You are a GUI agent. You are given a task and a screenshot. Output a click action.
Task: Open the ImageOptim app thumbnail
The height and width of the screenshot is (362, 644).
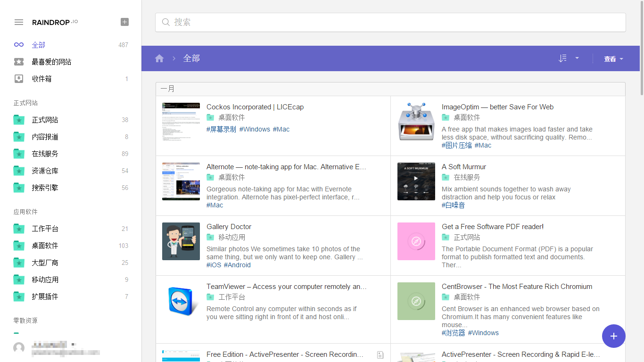pyautogui.click(x=416, y=122)
